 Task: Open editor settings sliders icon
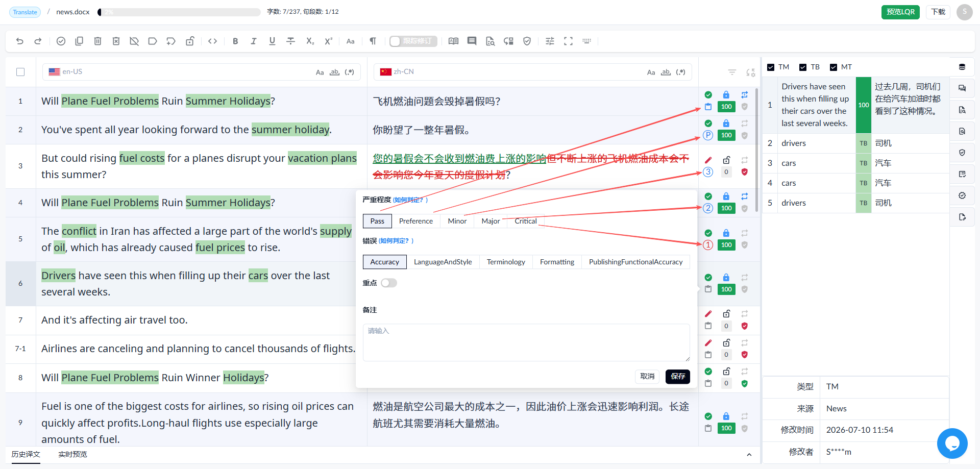550,41
